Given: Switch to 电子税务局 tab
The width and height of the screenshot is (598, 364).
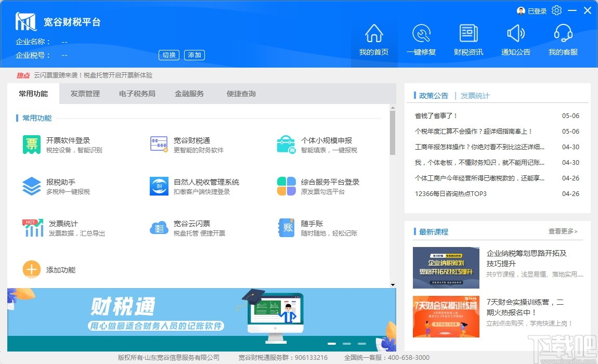Looking at the screenshot, I should 137,94.
